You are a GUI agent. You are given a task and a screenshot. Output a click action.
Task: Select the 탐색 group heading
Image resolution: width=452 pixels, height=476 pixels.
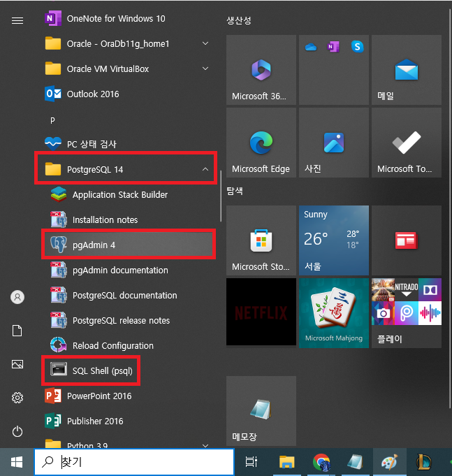pyautogui.click(x=235, y=191)
